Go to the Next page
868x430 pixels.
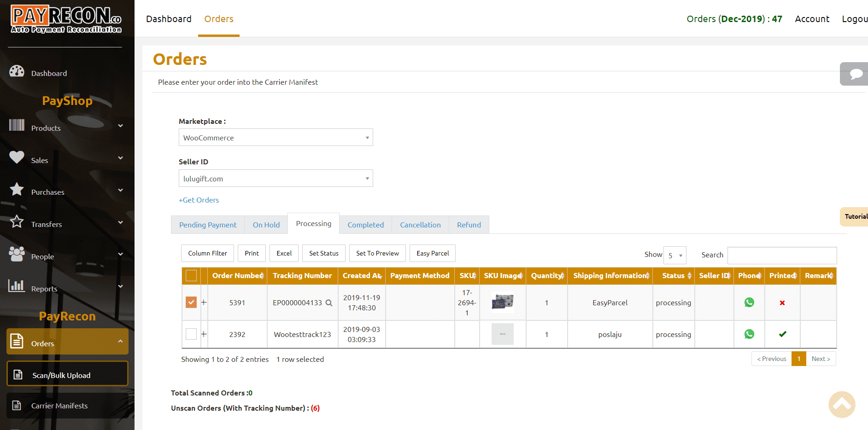point(821,359)
